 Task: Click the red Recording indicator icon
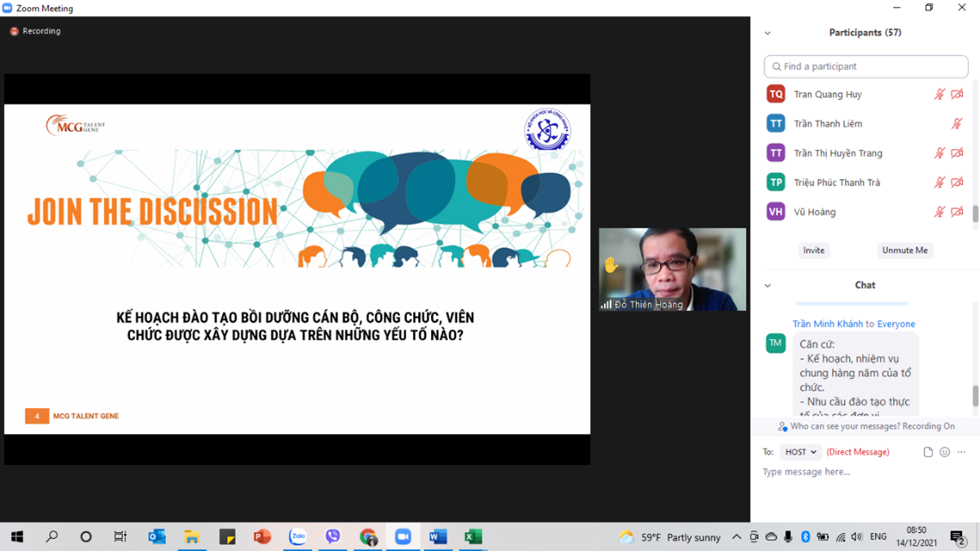point(14,31)
